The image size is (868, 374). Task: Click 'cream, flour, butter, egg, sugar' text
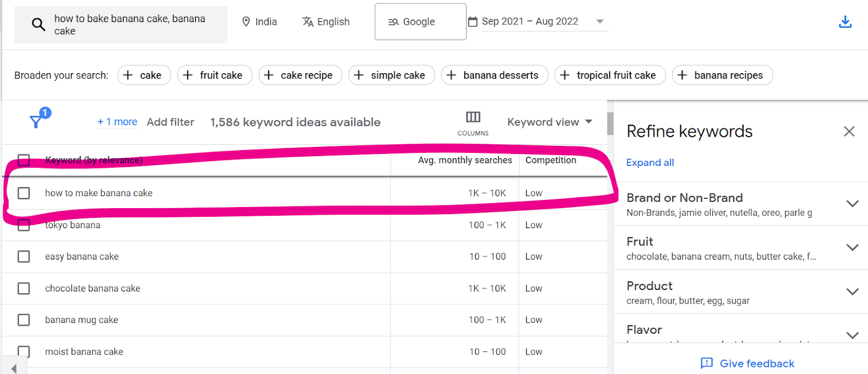point(688,301)
